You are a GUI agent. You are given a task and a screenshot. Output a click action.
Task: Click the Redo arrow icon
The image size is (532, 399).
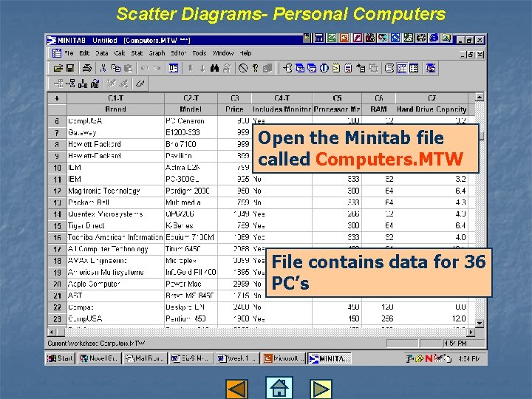click(x=157, y=69)
